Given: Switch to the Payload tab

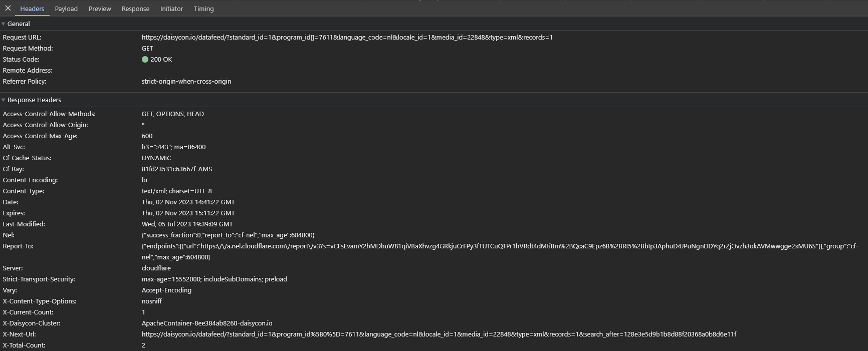Looking at the screenshot, I should (x=66, y=9).
